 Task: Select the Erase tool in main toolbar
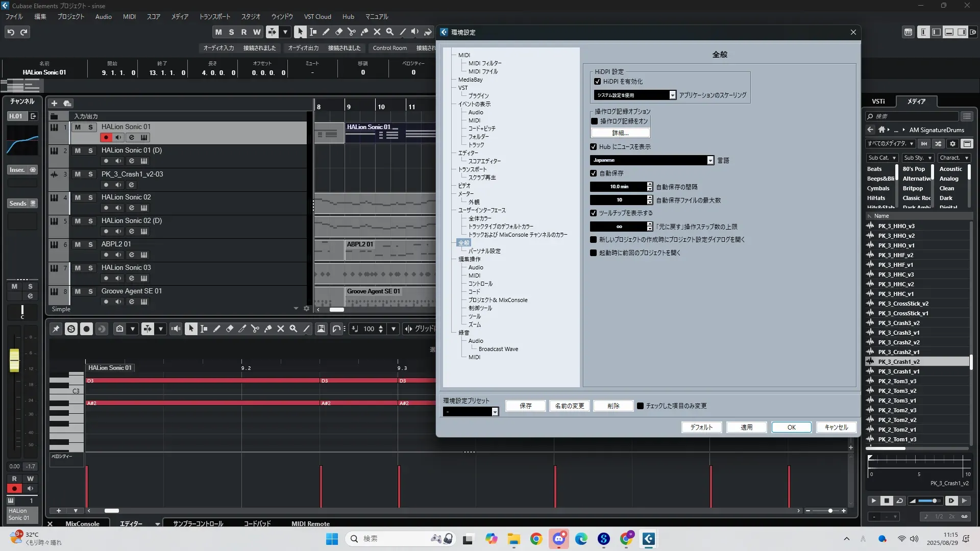(339, 32)
